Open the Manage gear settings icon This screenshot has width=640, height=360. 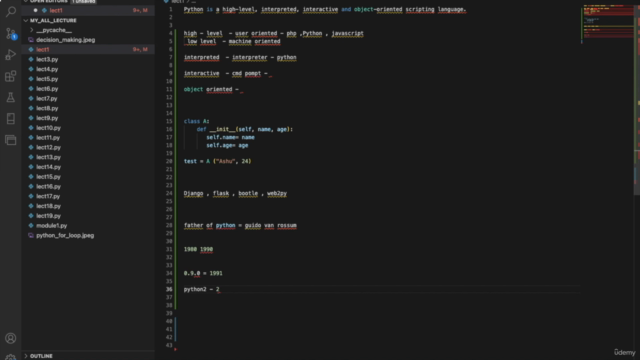[11, 357]
